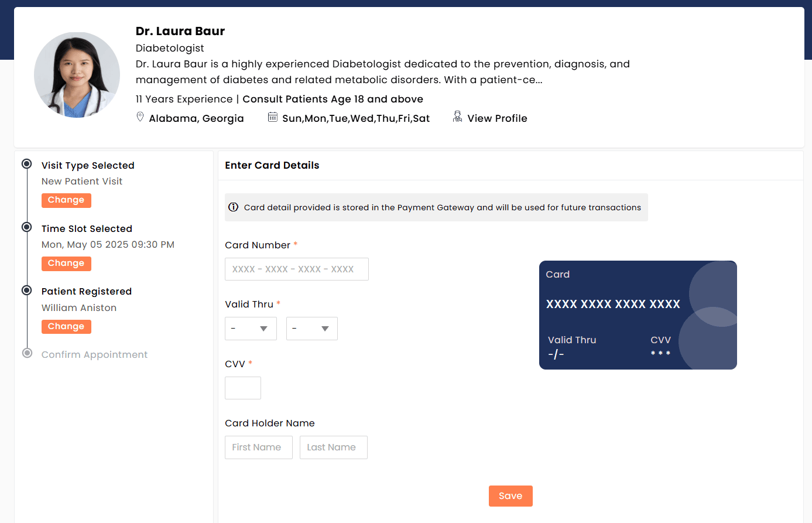Click the calendar icon beside the weekday list
This screenshot has height=523, width=812.
[x=273, y=117]
